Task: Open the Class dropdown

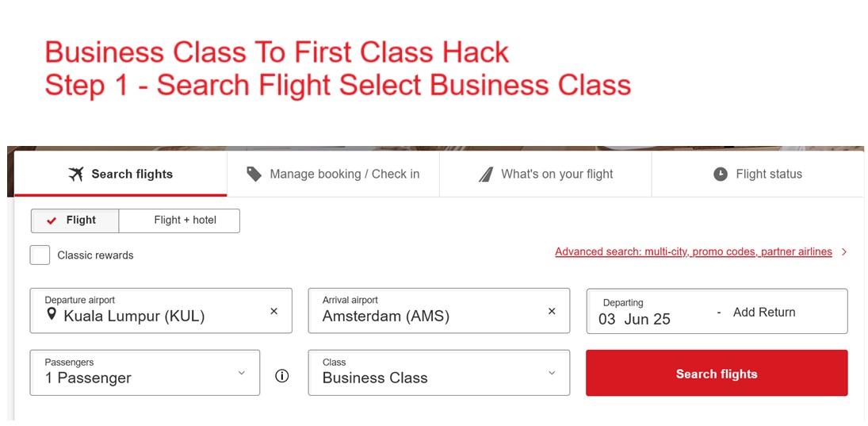Action: [552, 373]
